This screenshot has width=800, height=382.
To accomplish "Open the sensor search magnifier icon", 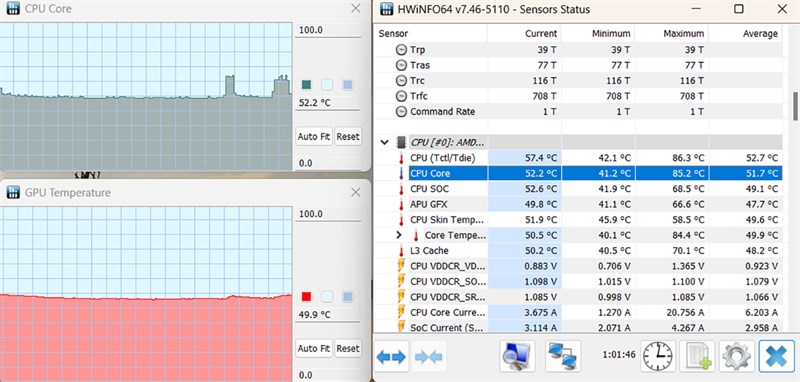I will pyautogui.click(x=517, y=356).
